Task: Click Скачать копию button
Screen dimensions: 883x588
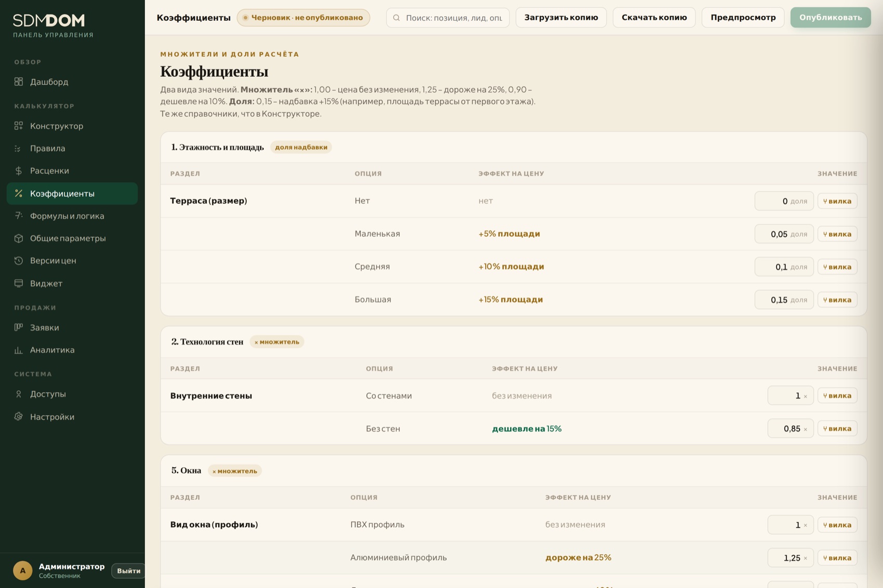Action: coord(654,18)
